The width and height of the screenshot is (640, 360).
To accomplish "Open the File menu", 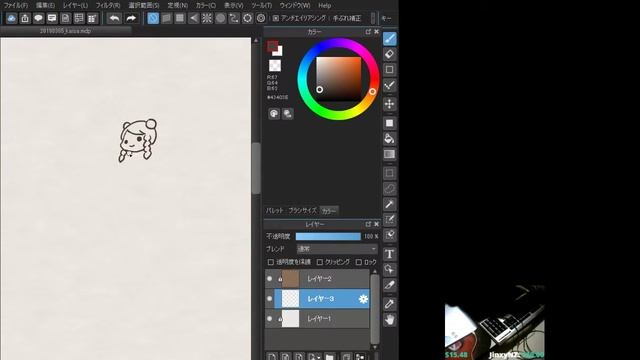I will (x=16, y=6).
